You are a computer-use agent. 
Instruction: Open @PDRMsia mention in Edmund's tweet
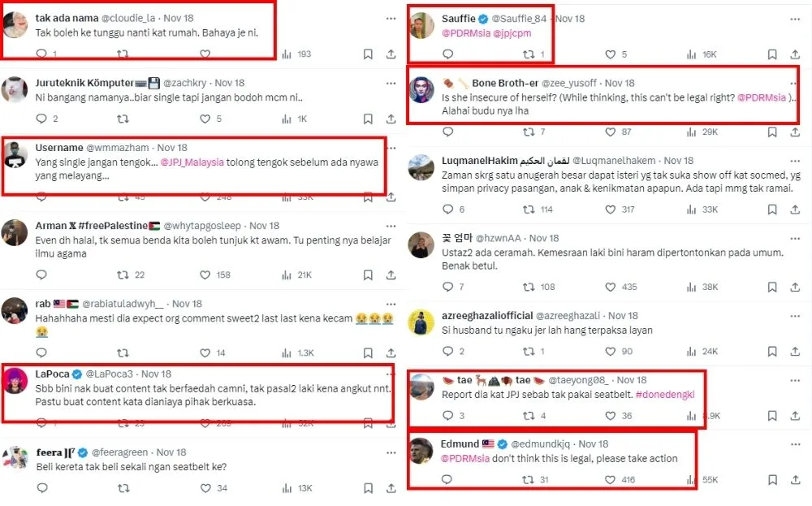point(465,458)
